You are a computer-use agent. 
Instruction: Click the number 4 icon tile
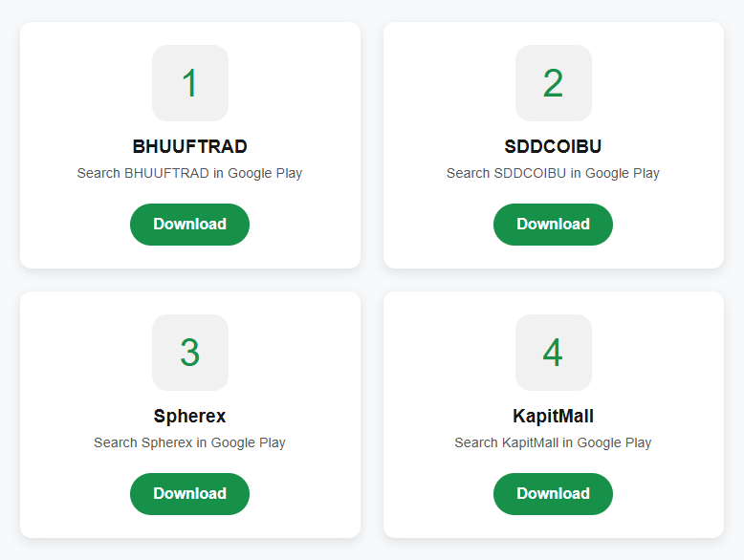coord(553,353)
